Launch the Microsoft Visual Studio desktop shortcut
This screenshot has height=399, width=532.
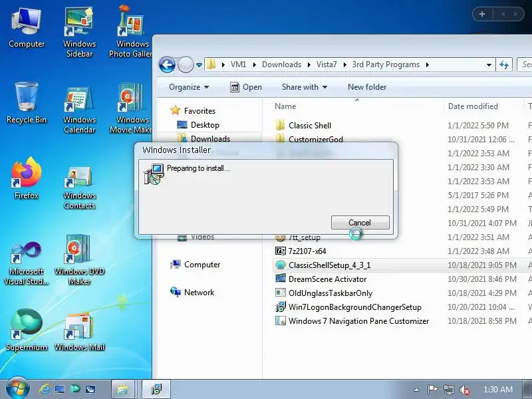[x=27, y=263]
